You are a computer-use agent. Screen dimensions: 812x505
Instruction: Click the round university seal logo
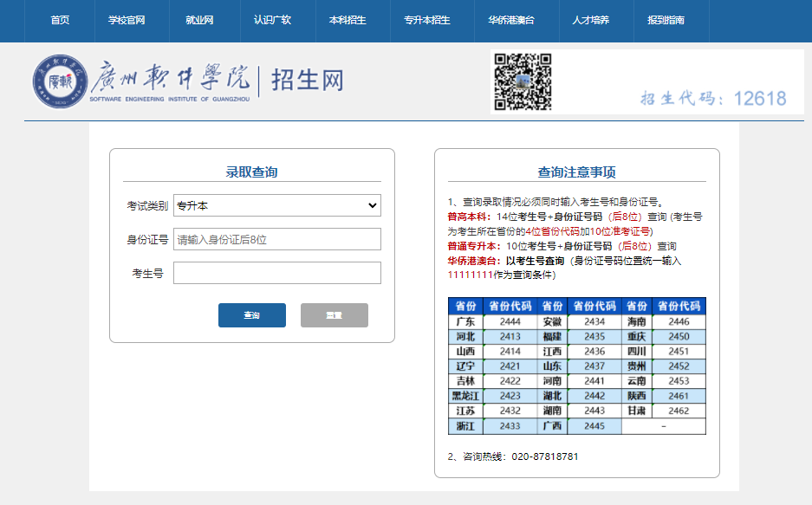tap(59, 81)
